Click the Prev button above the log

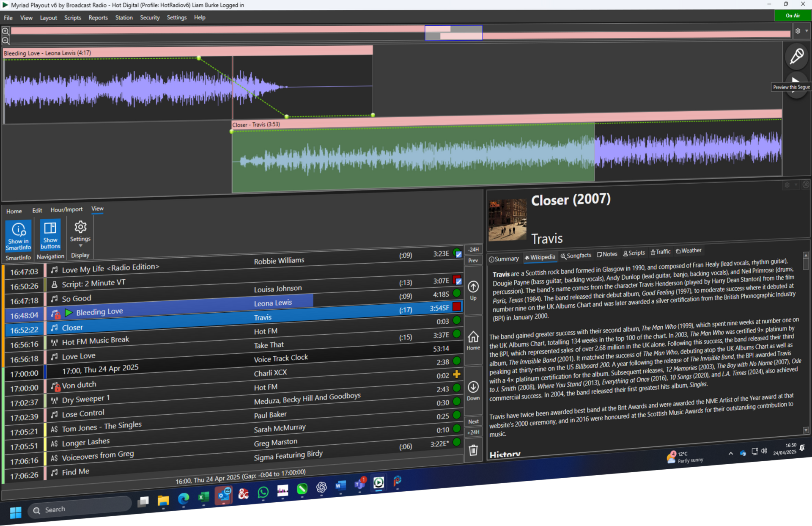coord(473,260)
